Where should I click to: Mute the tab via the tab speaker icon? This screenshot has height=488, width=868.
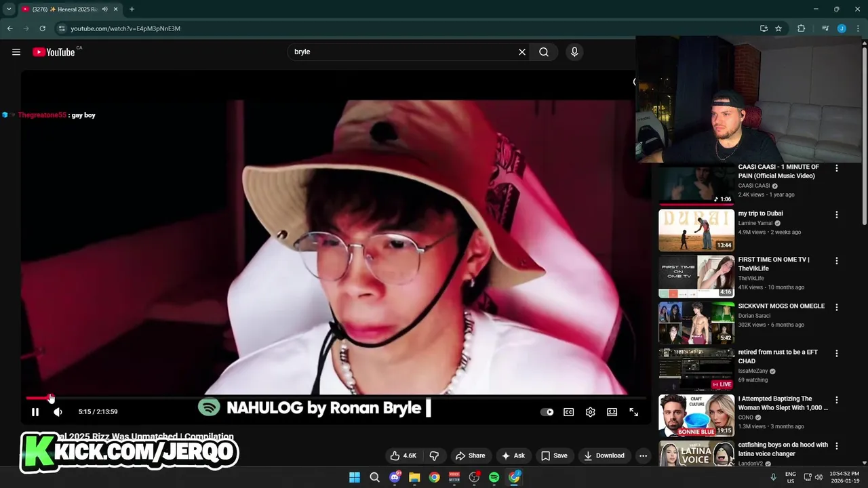(104, 9)
